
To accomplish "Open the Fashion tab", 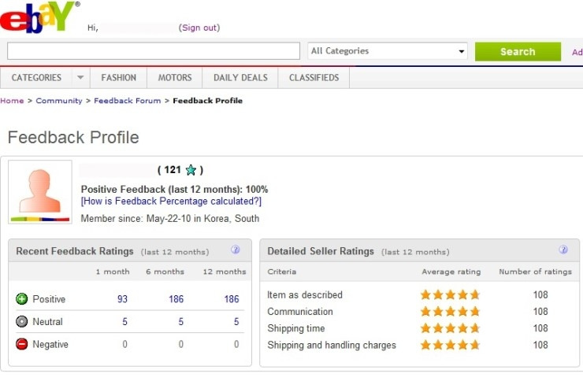I will pyautogui.click(x=119, y=78).
